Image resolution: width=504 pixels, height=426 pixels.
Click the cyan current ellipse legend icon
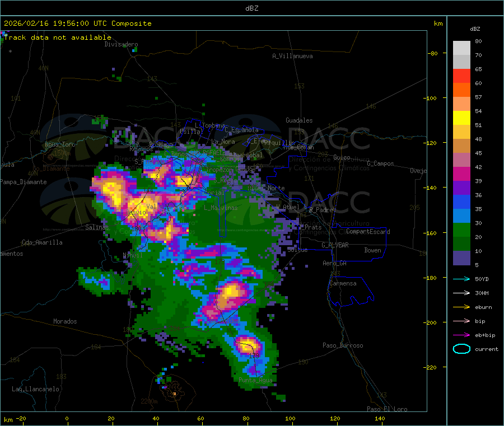tap(461, 349)
